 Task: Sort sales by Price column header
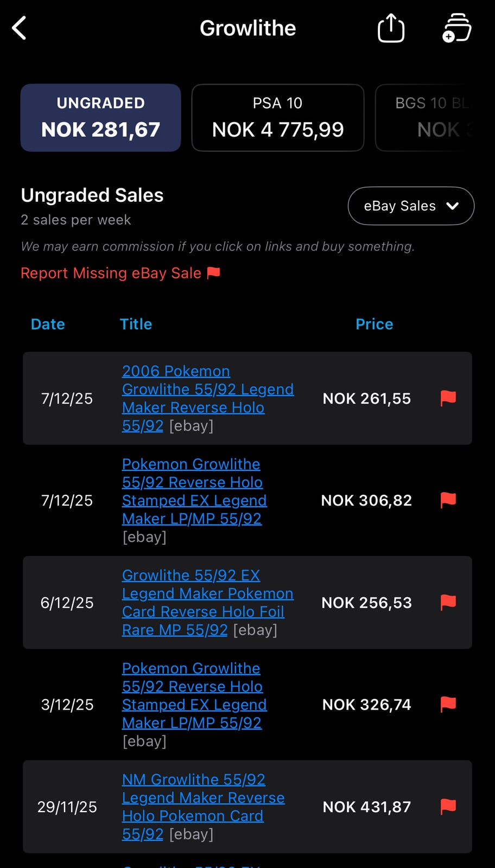(x=374, y=324)
